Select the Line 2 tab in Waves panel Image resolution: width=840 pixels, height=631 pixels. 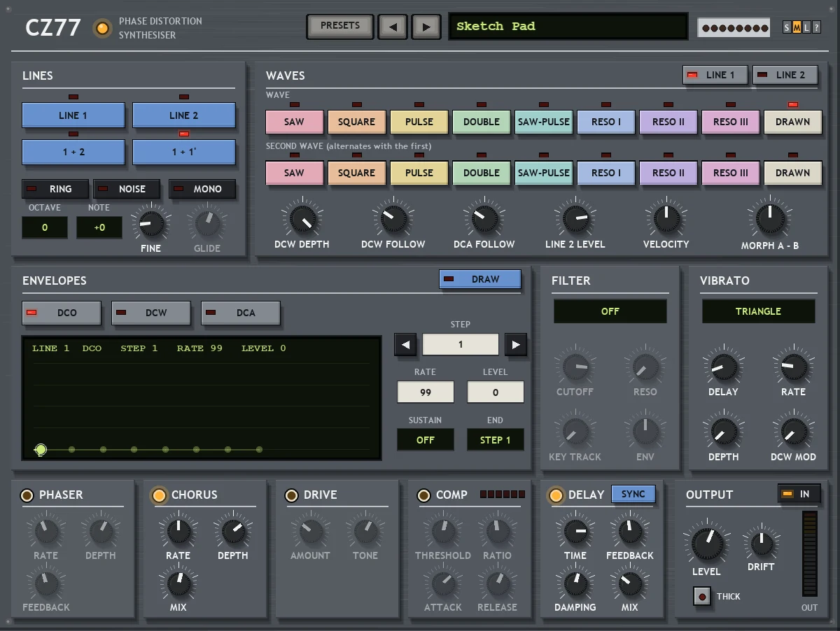785,75
